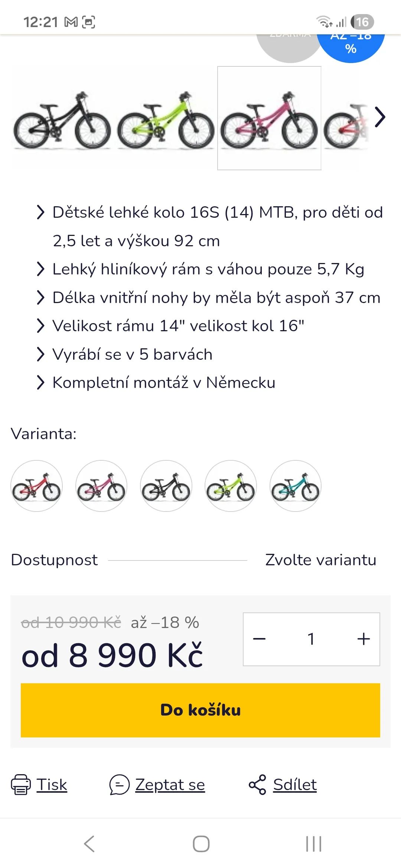Select the pink bike variant
This screenshot has height=868, width=401.
[x=101, y=486]
